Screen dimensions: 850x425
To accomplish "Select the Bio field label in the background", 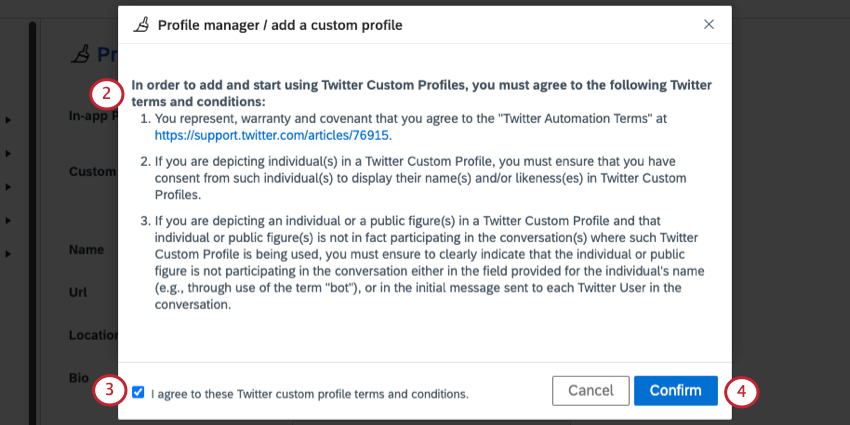I will pyautogui.click(x=79, y=378).
